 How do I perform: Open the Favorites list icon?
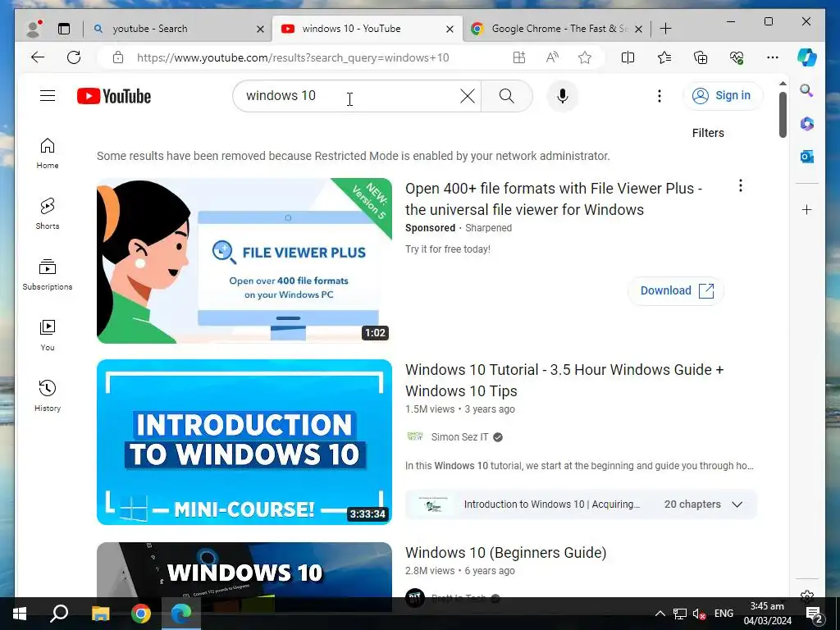(664, 57)
